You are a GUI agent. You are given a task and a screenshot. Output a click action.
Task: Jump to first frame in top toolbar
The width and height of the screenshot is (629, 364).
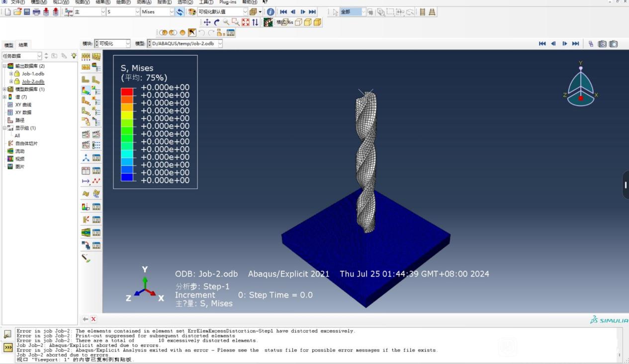point(283,12)
